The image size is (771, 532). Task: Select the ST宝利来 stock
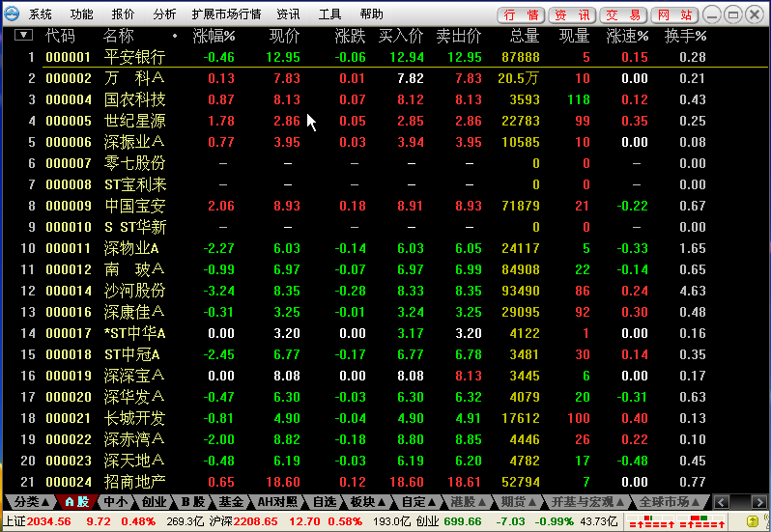[x=385, y=184]
